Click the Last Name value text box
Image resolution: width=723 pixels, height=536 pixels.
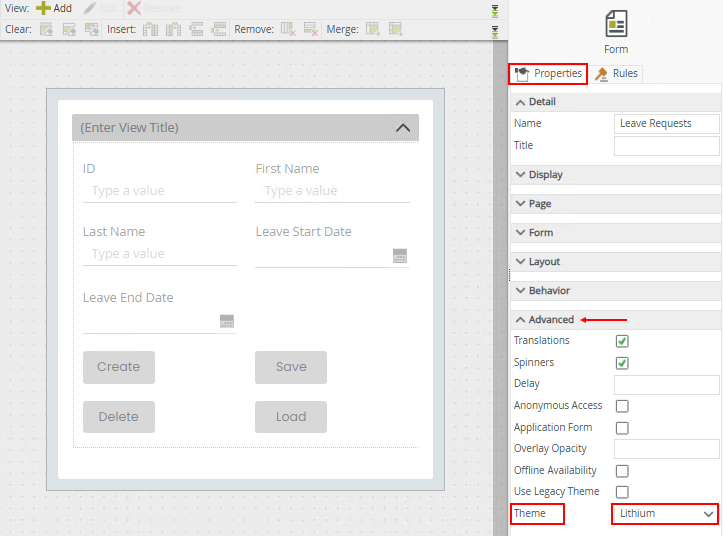point(160,254)
